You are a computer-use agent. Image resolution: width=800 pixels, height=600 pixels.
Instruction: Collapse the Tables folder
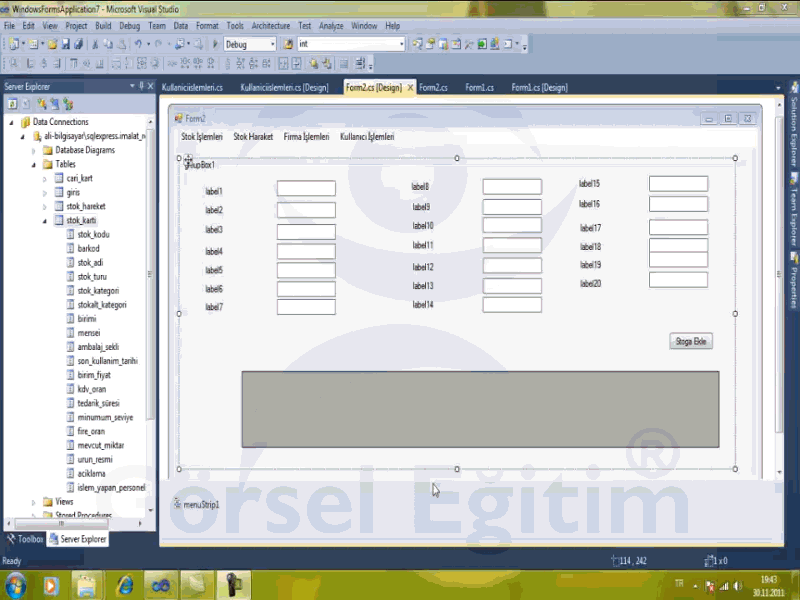(x=34, y=165)
